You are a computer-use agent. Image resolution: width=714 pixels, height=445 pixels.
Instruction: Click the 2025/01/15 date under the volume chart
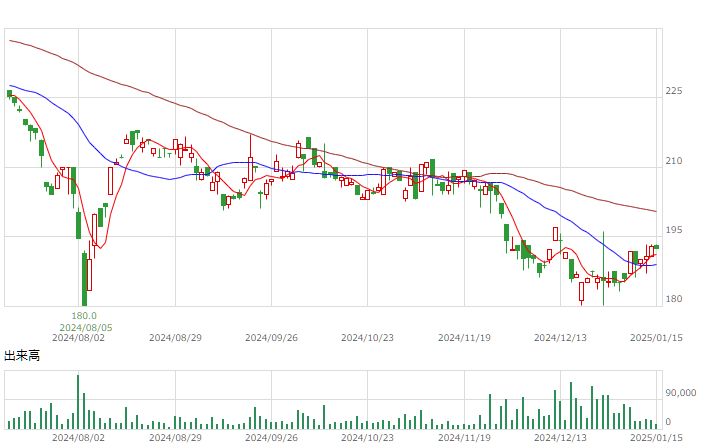point(656,438)
